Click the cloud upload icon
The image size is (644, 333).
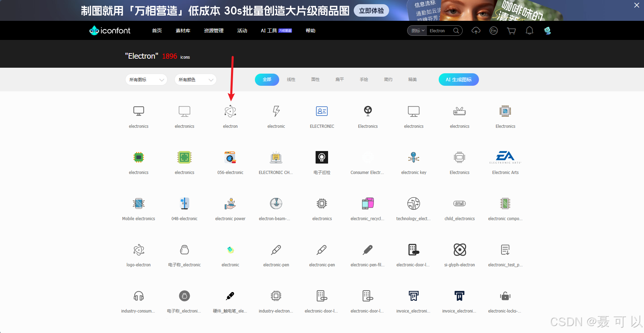[x=476, y=31]
